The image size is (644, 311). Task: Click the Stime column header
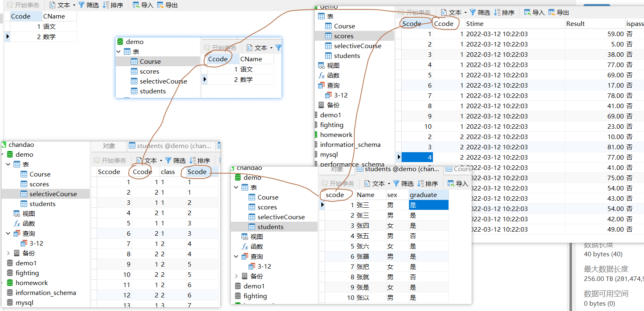pyautogui.click(x=515, y=24)
